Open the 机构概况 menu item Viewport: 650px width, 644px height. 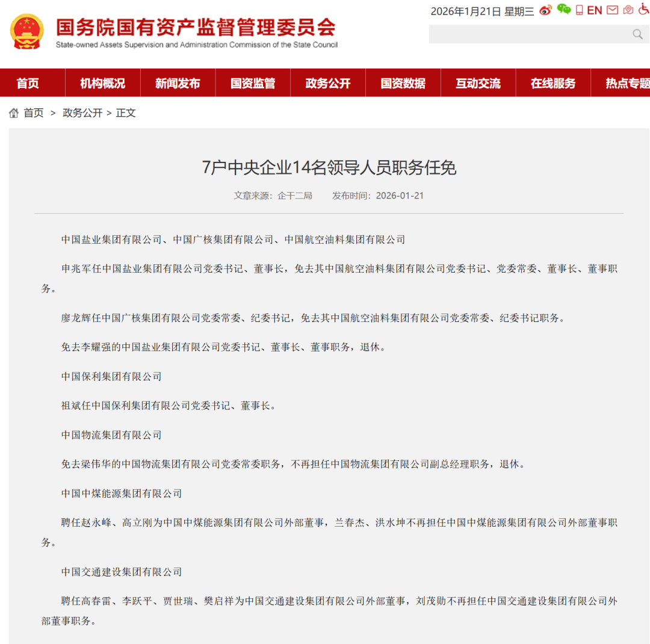coord(103,82)
